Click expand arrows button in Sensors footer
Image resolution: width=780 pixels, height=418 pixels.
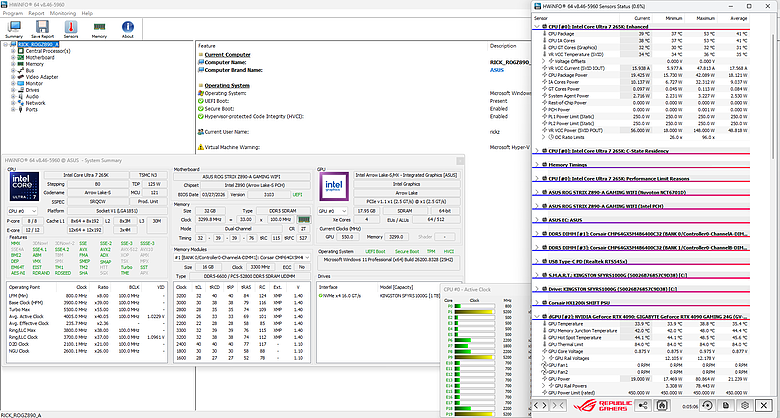[x=540, y=406]
